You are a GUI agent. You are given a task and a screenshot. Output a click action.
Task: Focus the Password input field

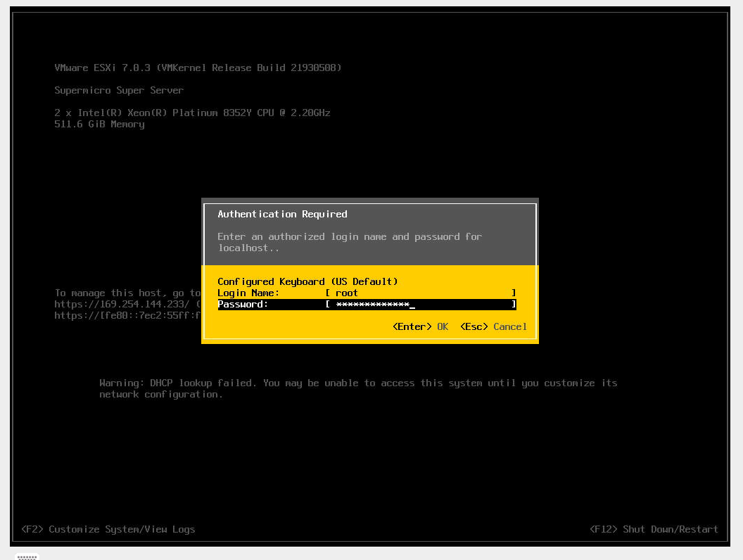coord(420,304)
